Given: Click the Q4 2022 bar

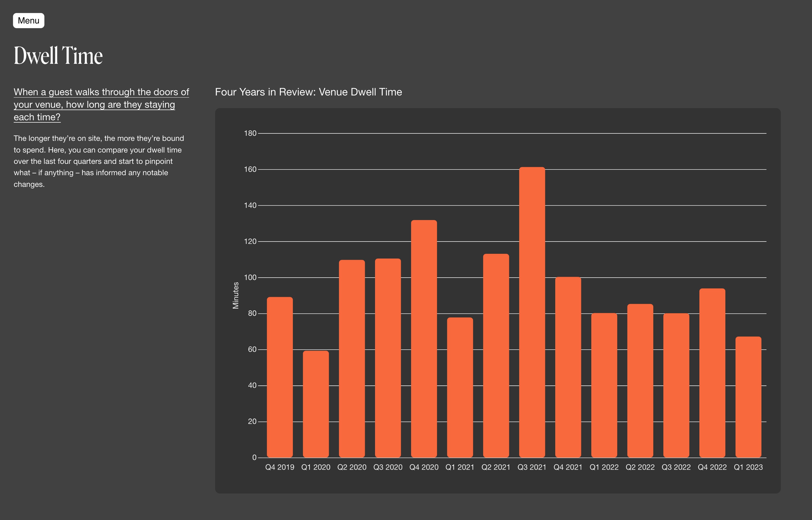Looking at the screenshot, I should tap(712, 373).
